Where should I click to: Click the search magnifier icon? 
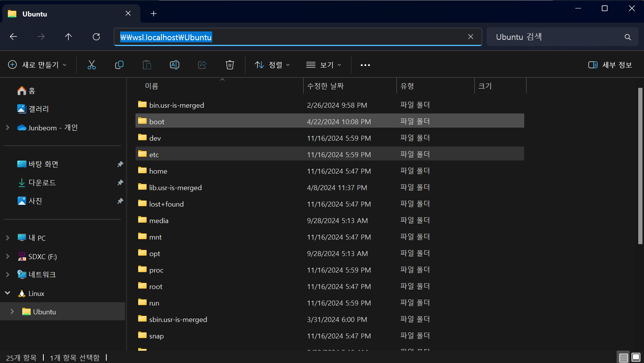point(628,37)
